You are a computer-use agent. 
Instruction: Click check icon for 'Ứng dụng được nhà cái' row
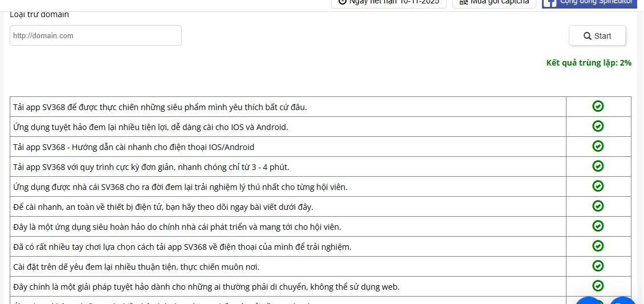(x=598, y=186)
